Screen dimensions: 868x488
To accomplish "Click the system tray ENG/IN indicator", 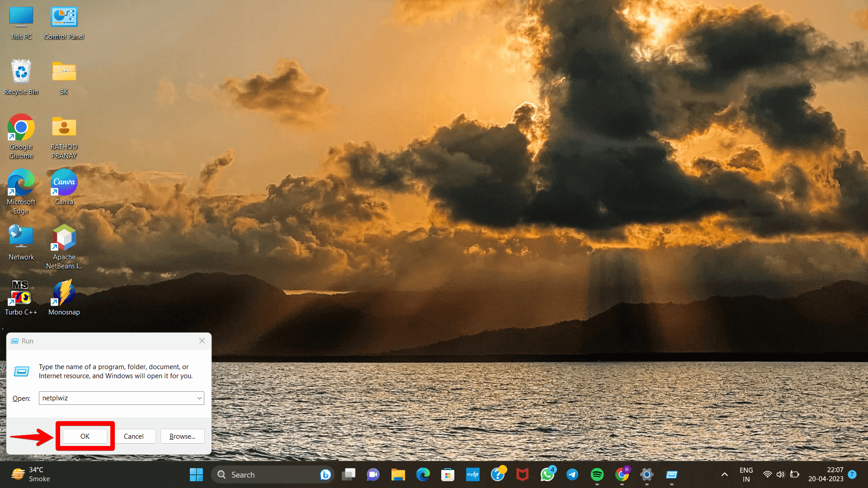I will pyautogui.click(x=745, y=474).
